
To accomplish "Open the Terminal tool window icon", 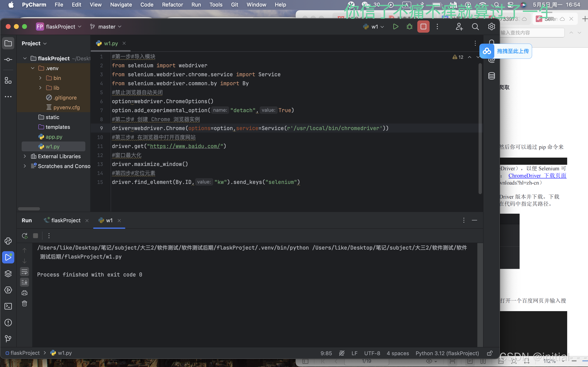I will [8, 306].
